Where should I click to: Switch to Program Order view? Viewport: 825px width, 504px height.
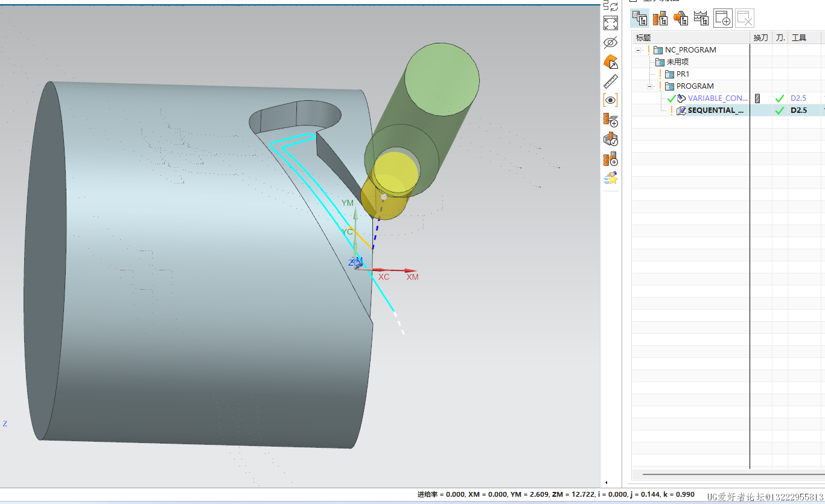[x=640, y=18]
